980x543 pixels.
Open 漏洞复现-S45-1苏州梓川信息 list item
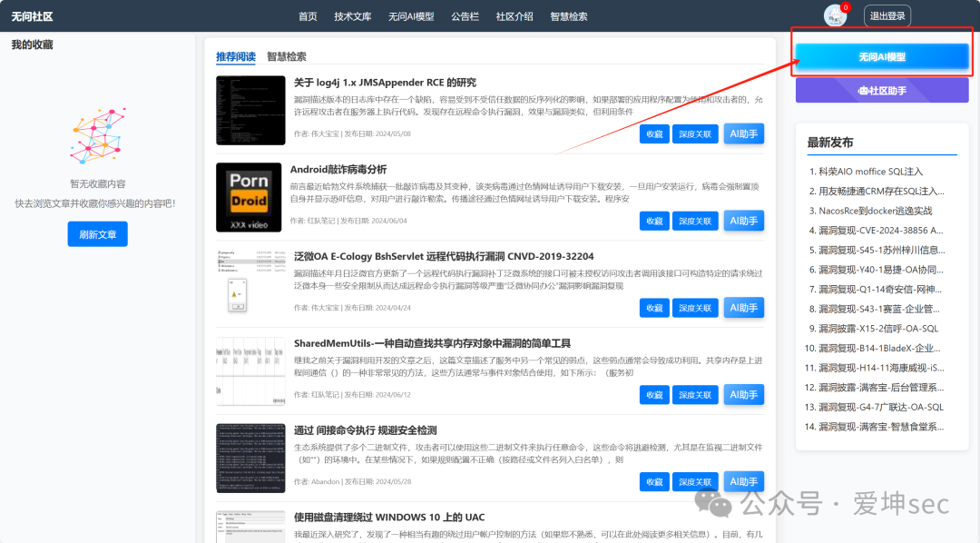click(882, 250)
